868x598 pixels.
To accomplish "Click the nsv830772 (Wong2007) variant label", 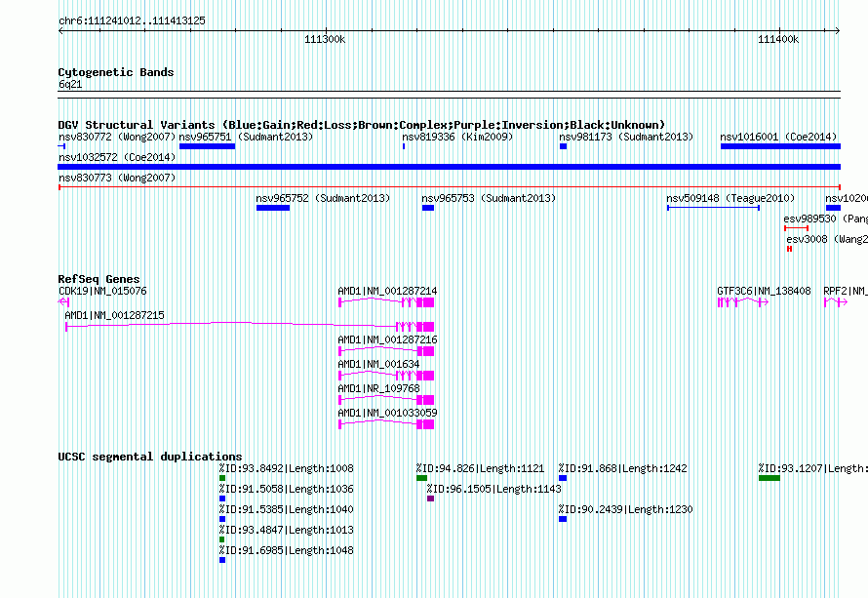I will tap(117, 137).
